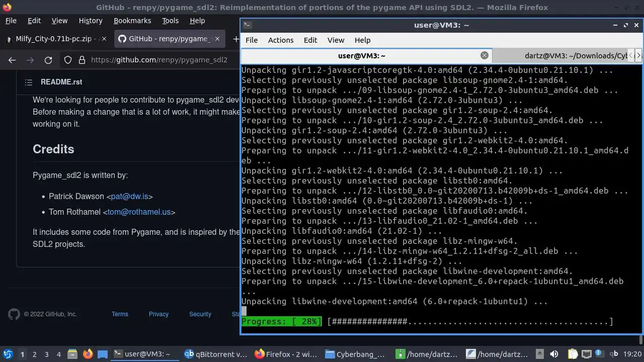Click the Credits heading in README
644x362 pixels.
click(53, 149)
